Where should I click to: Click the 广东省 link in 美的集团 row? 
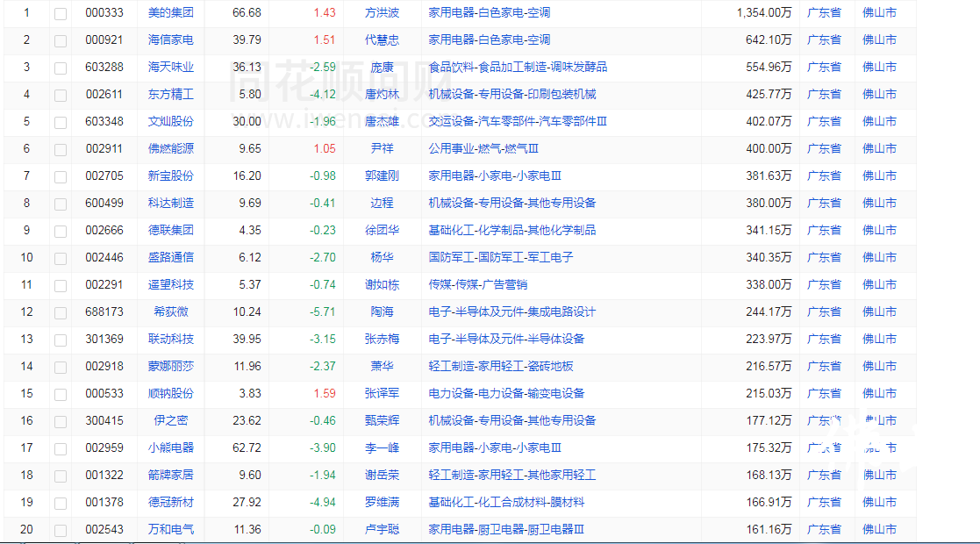[825, 12]
